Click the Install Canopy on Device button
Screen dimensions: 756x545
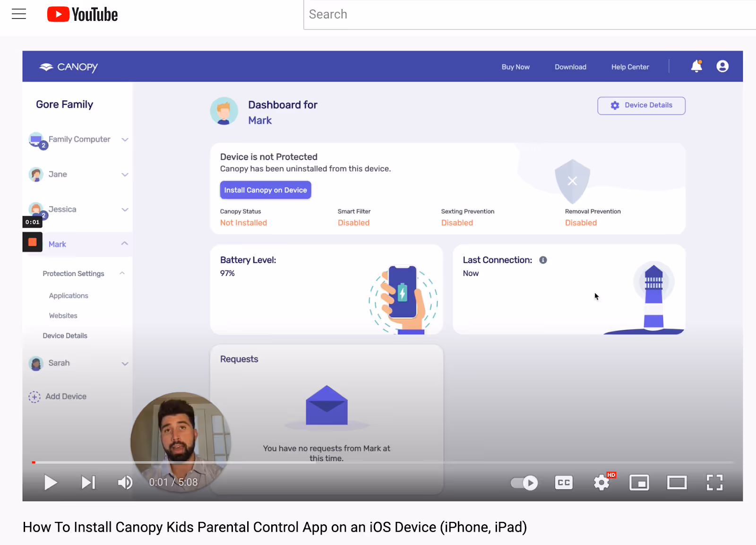pos(266,190)
